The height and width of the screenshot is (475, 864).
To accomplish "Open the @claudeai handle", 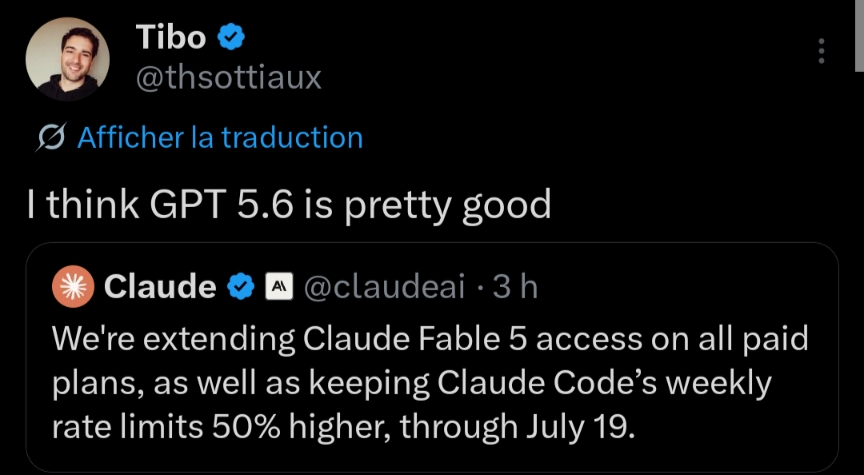I will 384,287.
